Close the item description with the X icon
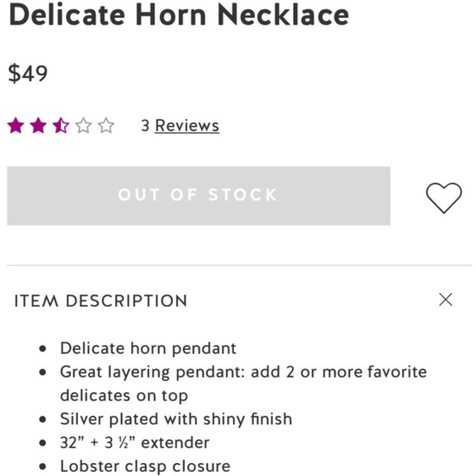This screenshot has width=476, height=476. pos(446,299)
